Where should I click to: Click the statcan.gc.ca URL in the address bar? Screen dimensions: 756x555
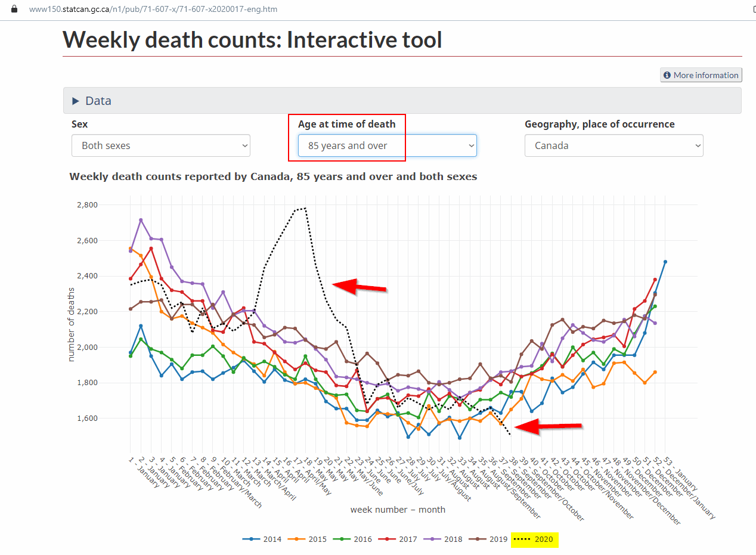(153, 10)
